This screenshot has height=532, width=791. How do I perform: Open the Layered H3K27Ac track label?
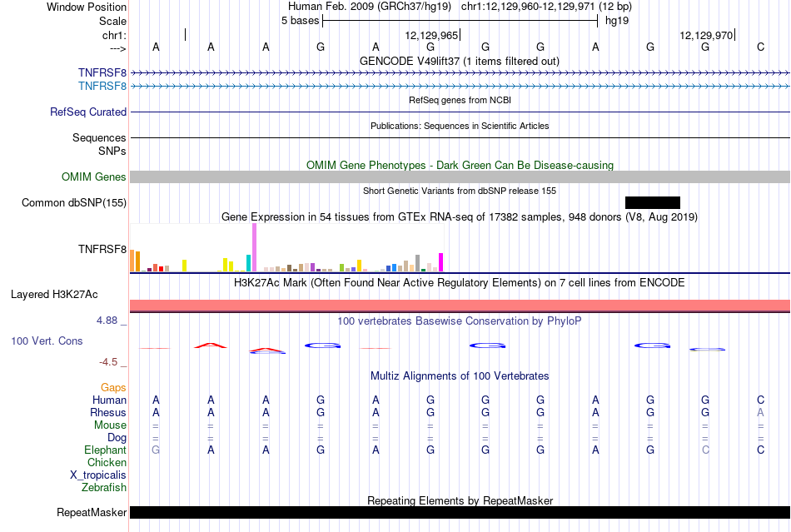click(54, 295)
